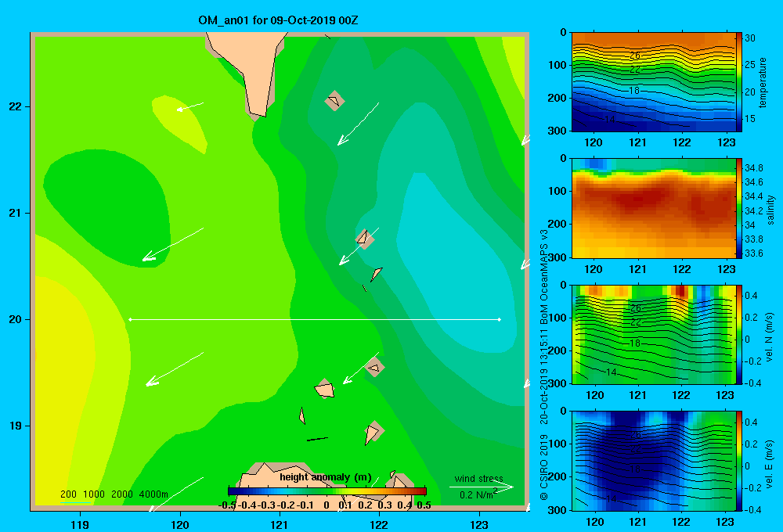The image size is (783, 532).
Task: Select the vel. E color bar
Action: [739, 461]
